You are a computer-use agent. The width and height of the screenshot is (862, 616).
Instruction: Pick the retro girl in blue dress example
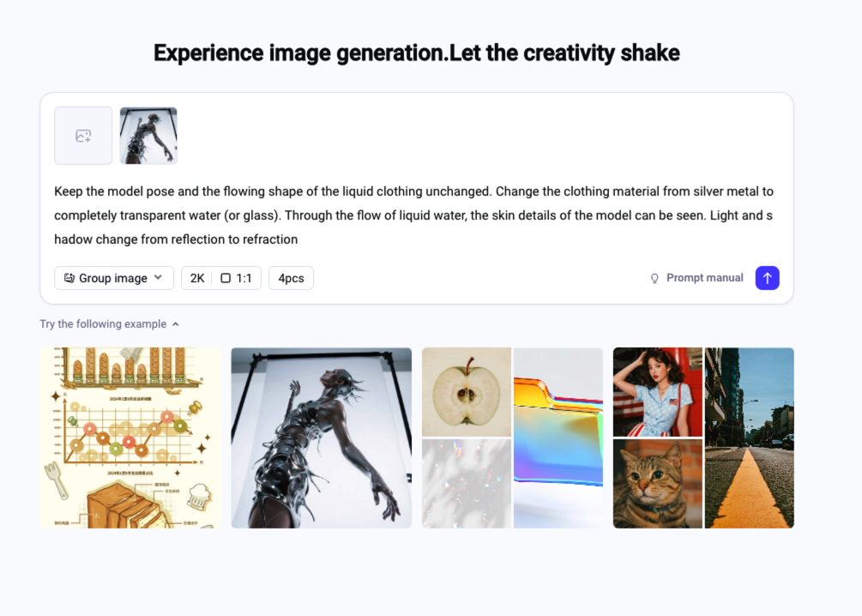657,391
